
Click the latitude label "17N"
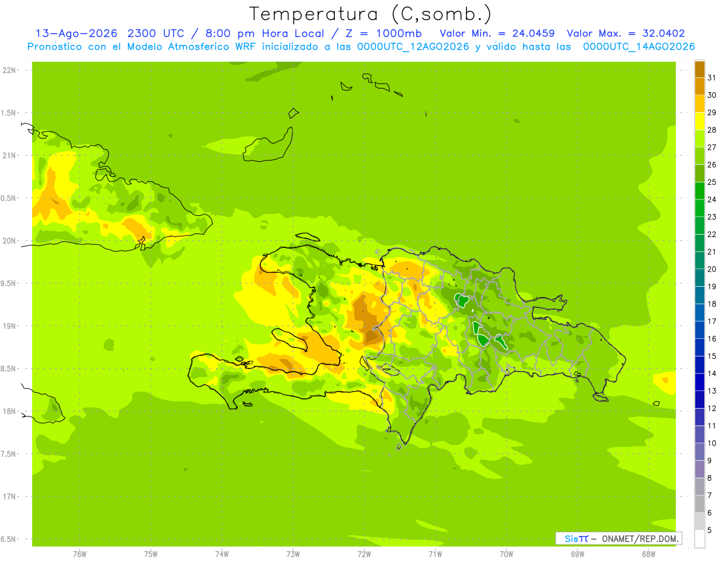[x=8, y=497]
